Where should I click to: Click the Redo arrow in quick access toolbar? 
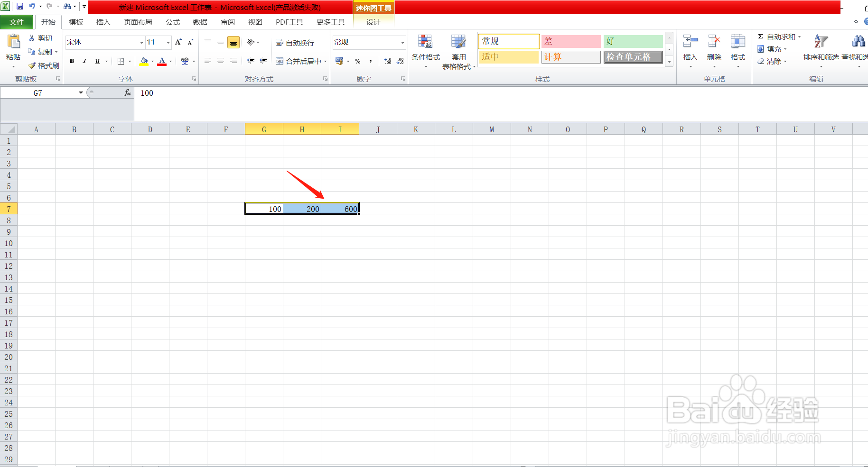[49, 6]
